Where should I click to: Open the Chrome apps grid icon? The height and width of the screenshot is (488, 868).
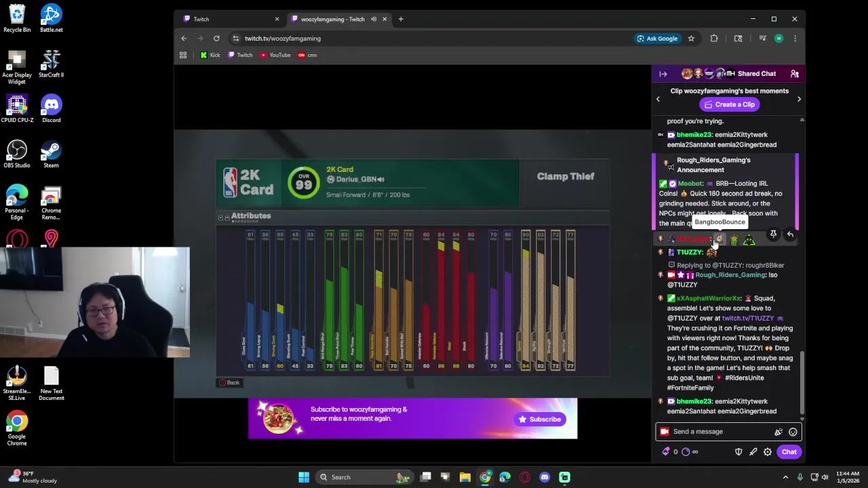(x=183, y=55)
